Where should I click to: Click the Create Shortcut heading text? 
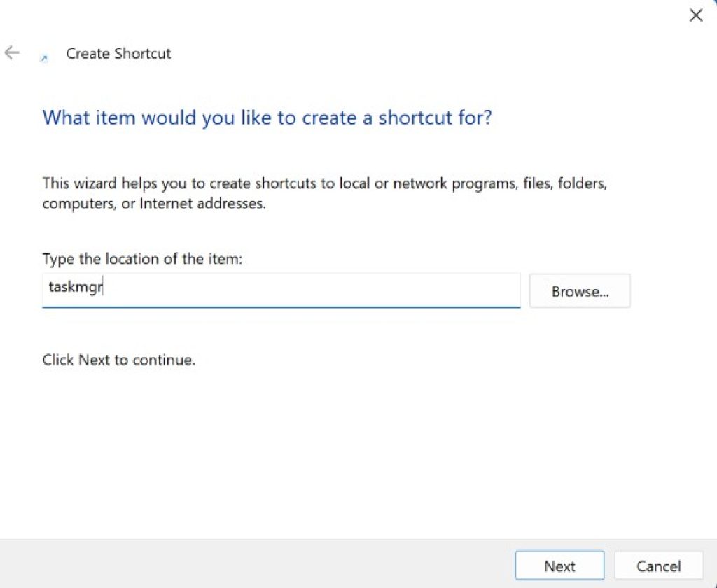118,53
